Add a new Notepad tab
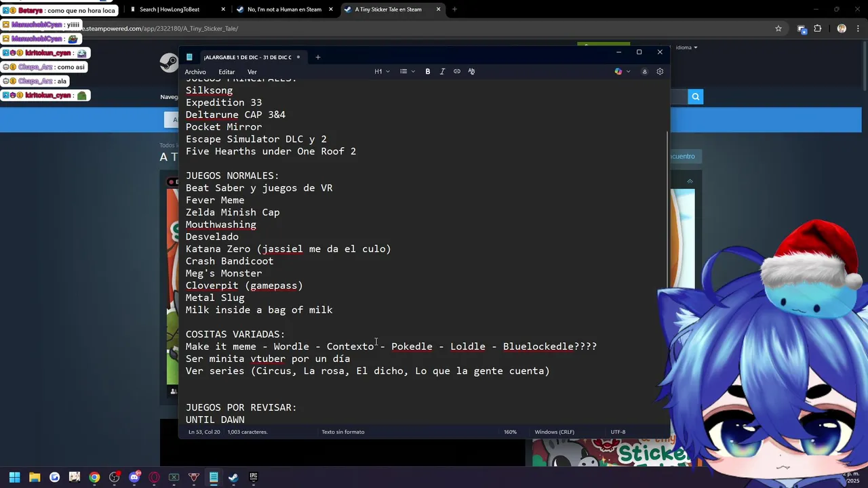Screen dimensions: 868x488 pos(317,57)
